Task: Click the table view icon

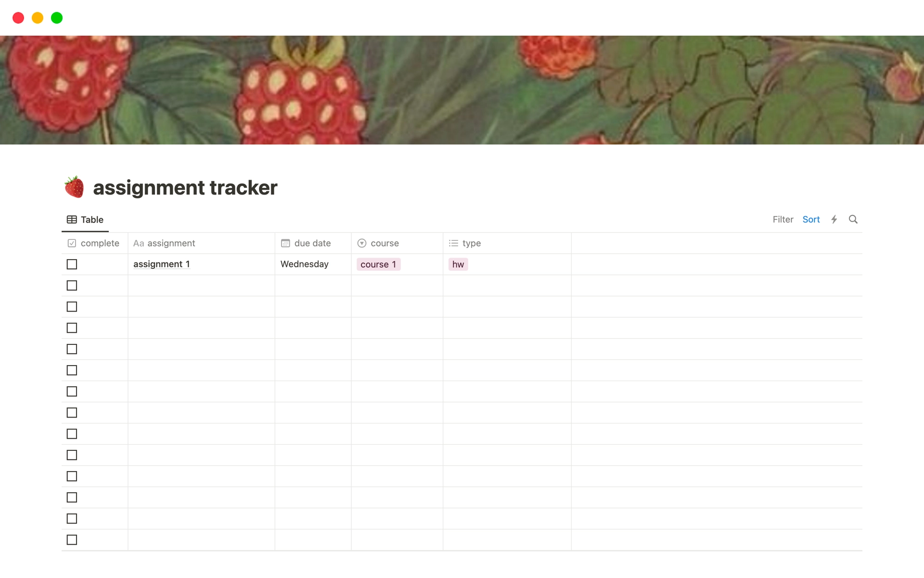Action: pos(71,219)
